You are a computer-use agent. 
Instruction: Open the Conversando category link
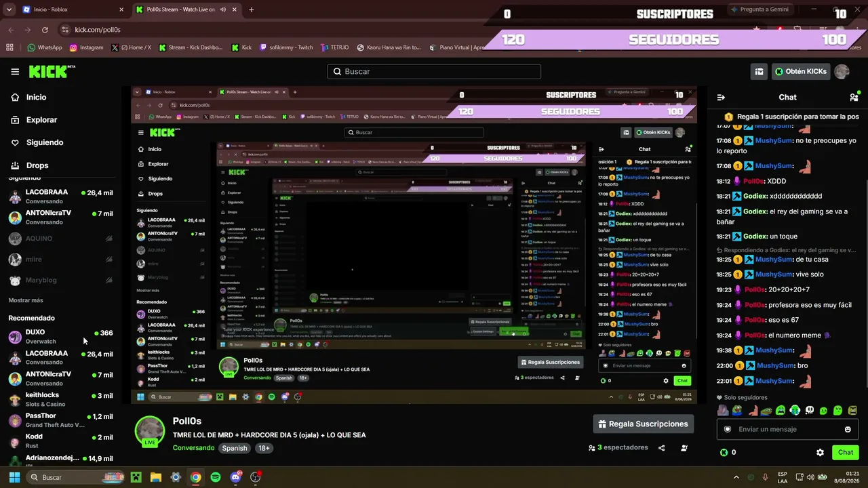click(195, 448)
